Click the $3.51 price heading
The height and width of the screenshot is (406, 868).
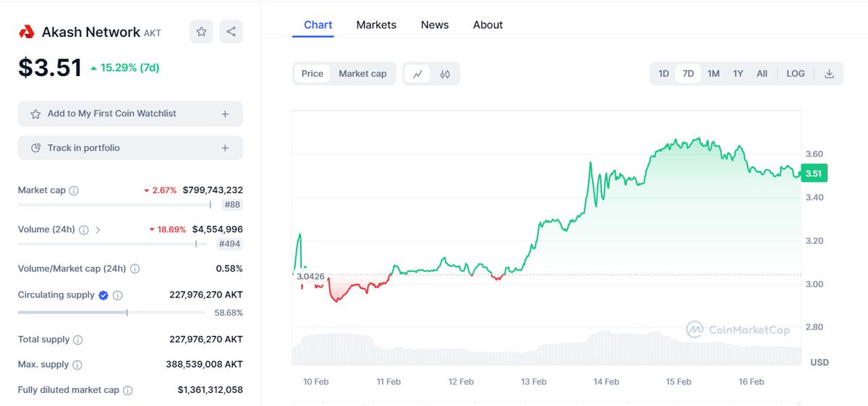(x=50, y=68)
